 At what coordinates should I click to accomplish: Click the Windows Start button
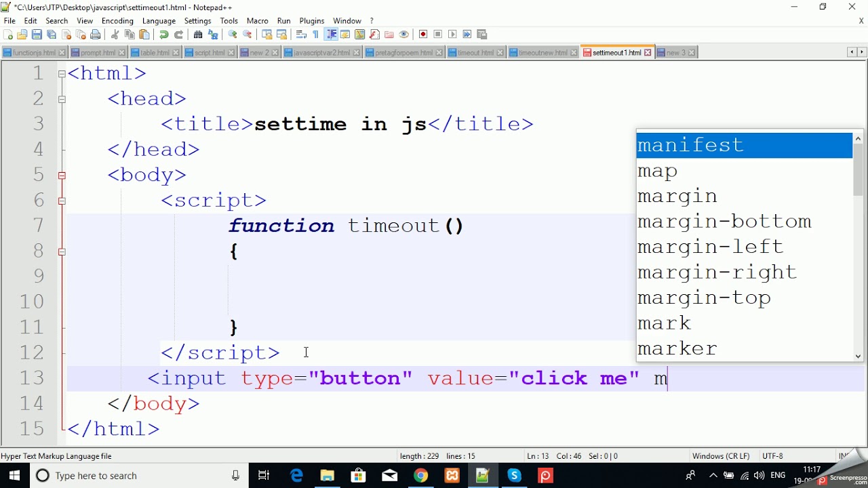[14, 476]
